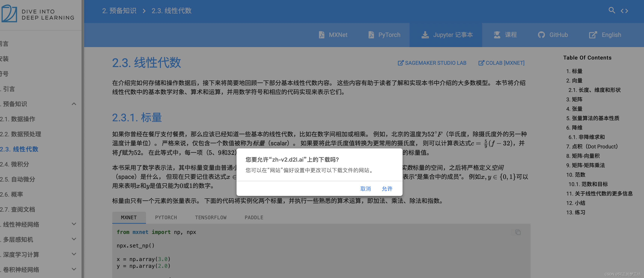
Task: Click the Jupyter download arrow icon
Action: (x=425, y=35)
